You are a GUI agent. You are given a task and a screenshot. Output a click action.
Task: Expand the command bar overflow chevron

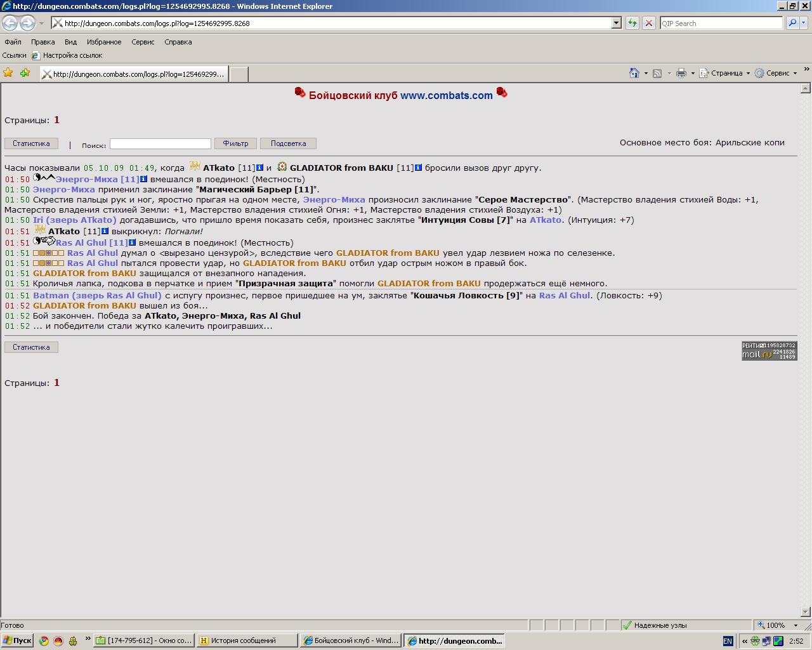pyautogui.click(x=806, y=69)
